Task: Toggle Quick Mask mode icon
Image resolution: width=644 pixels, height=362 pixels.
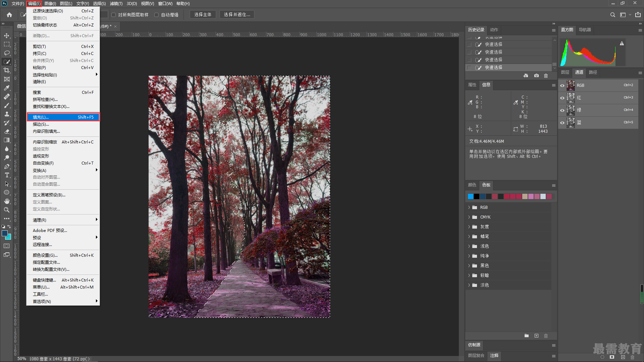Action: click(7, 246)
